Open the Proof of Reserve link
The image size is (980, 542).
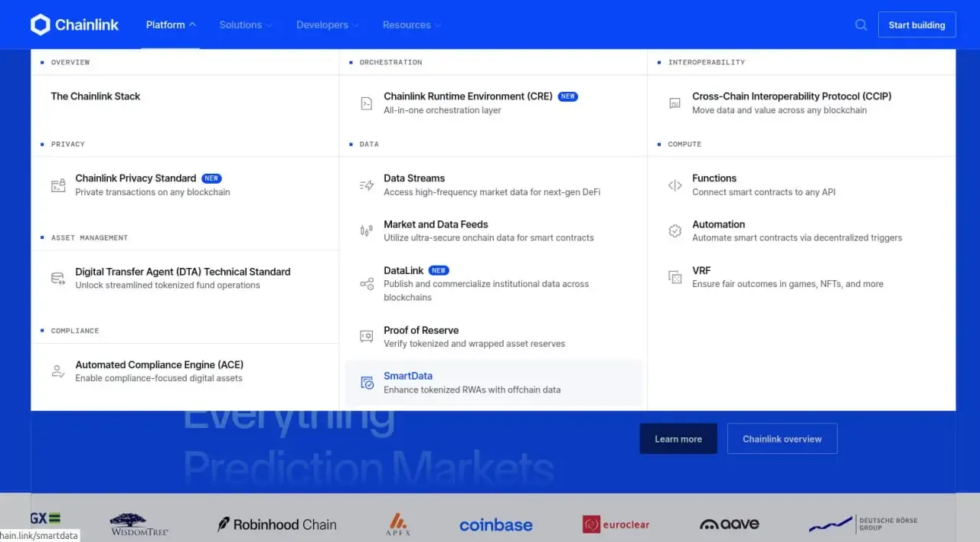coord(421,331)
